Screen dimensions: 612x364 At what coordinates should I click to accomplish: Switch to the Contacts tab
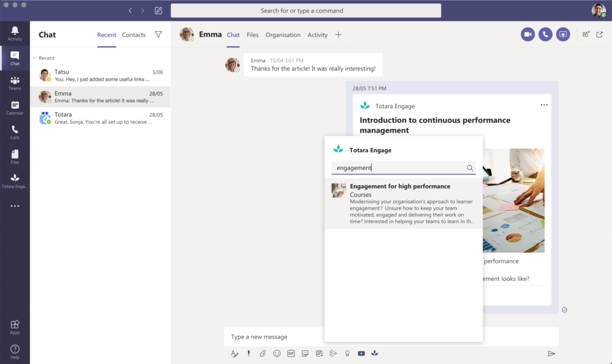pyautogui.click(x=133, y=35)
